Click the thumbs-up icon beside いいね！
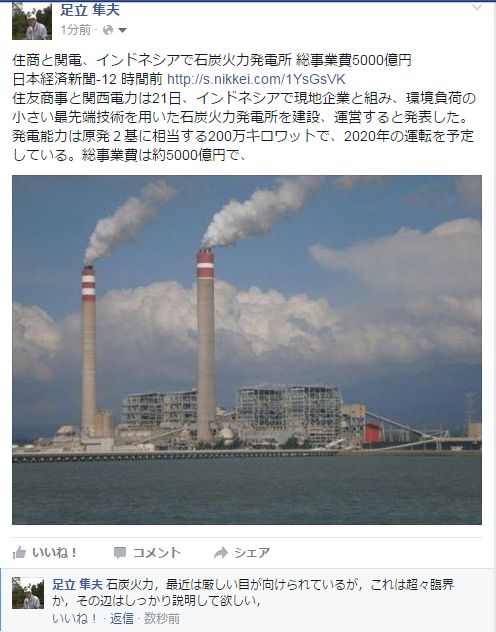The height and width of the screenshot is (632, 496). [19, 553]
